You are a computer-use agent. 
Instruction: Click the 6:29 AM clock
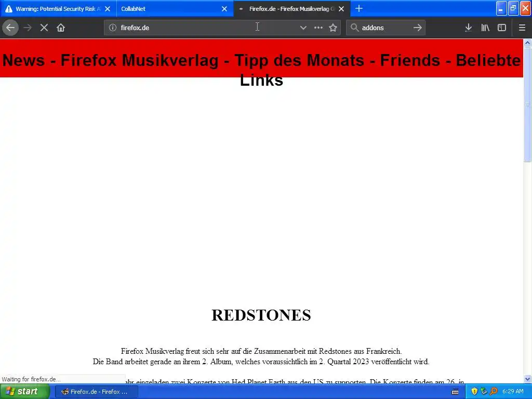(x=513, y=392)
